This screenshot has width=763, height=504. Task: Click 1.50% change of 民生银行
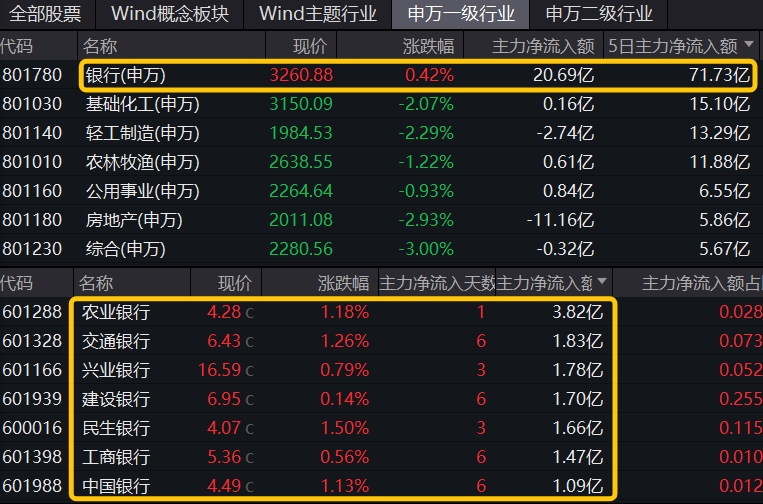[x=345, y=428]
